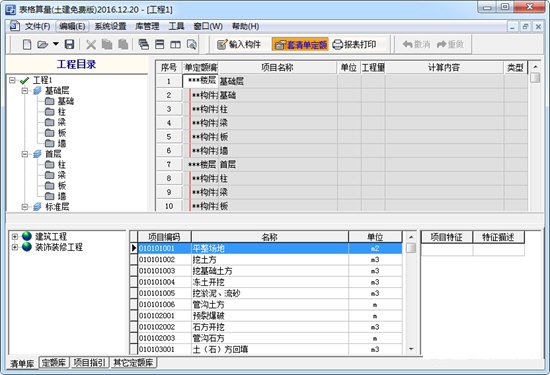Click the Save floppy disk icon
The image size is (550, 375).
[69, 45]
